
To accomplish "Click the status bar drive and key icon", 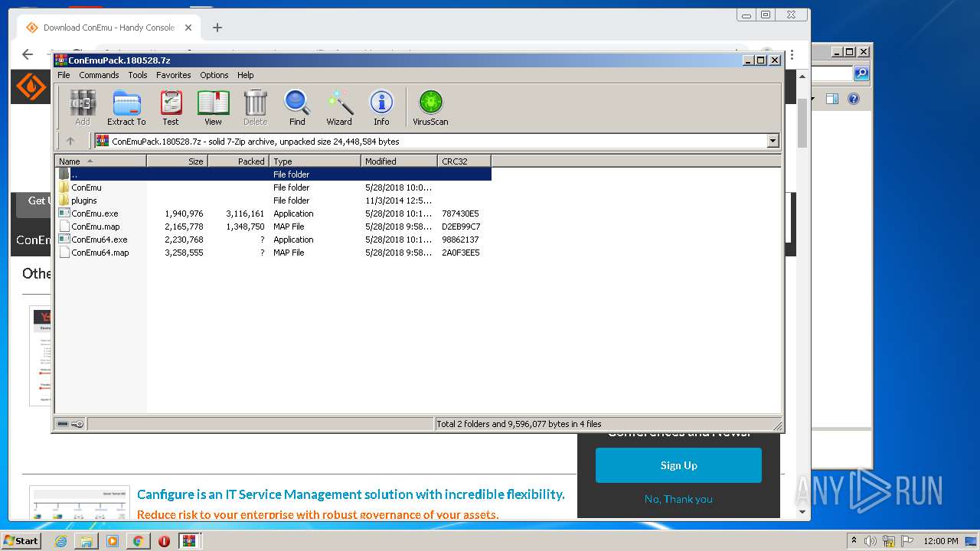I will [70, 424].
